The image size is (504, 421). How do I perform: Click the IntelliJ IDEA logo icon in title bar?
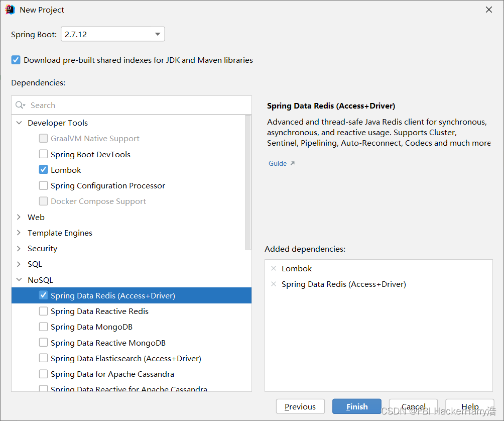pos(10,10)
